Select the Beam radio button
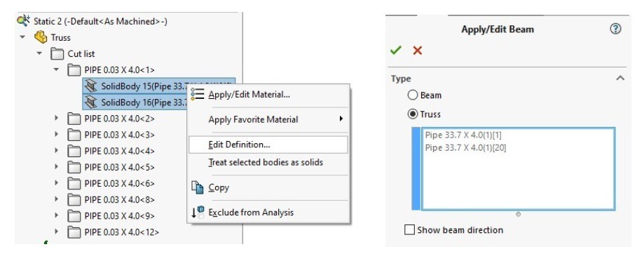 412,95
